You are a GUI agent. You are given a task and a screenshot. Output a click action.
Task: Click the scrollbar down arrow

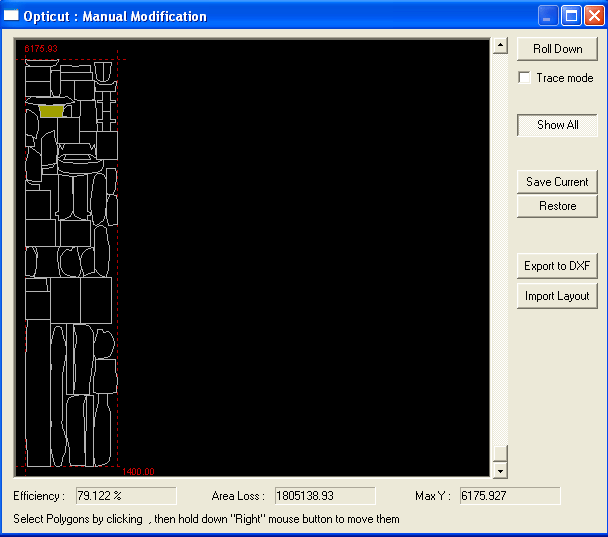click(500, 470)
